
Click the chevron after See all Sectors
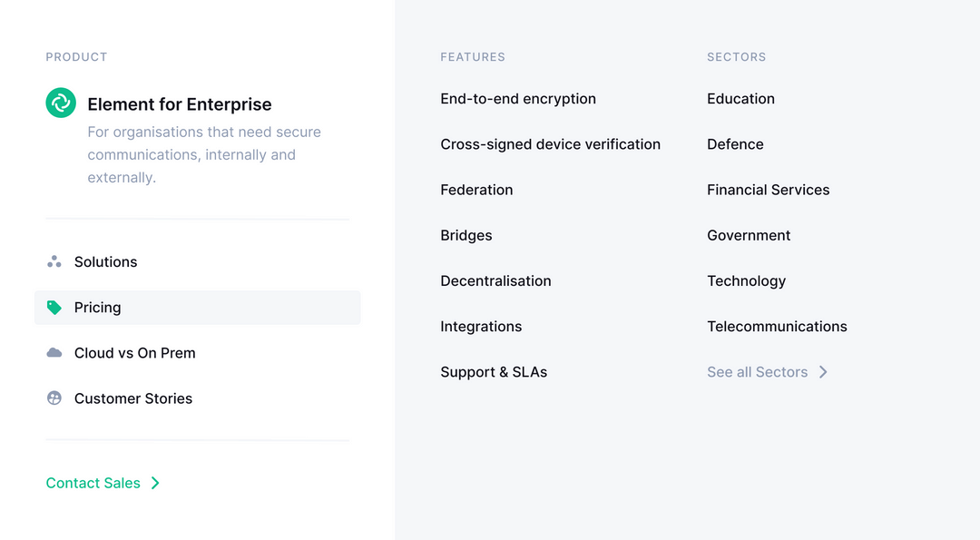[823, 372]
